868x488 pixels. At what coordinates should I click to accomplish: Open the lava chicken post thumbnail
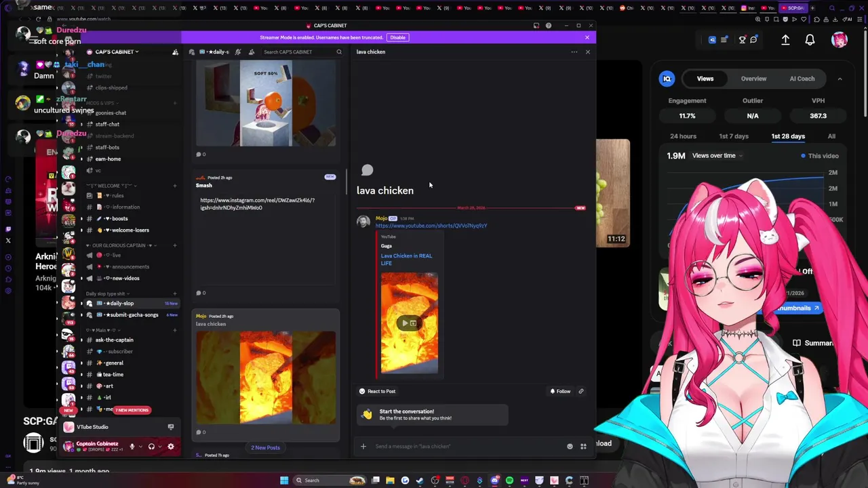266,378
